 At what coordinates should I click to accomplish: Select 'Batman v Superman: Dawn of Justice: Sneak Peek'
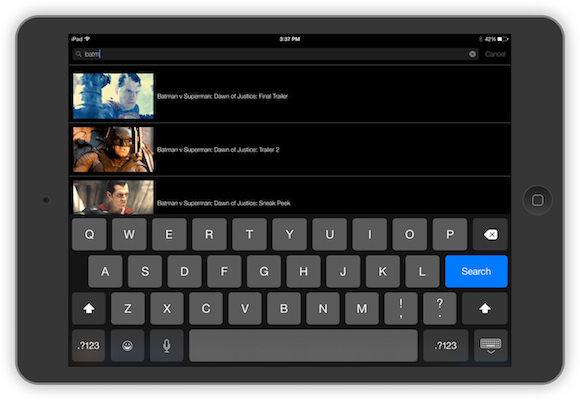click(224, 203)
